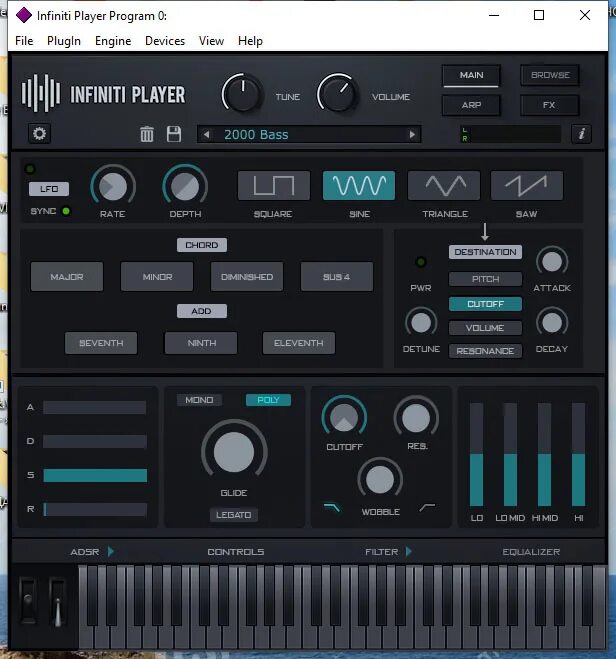
Task: Open the Help menu
Action: point(250,41)
